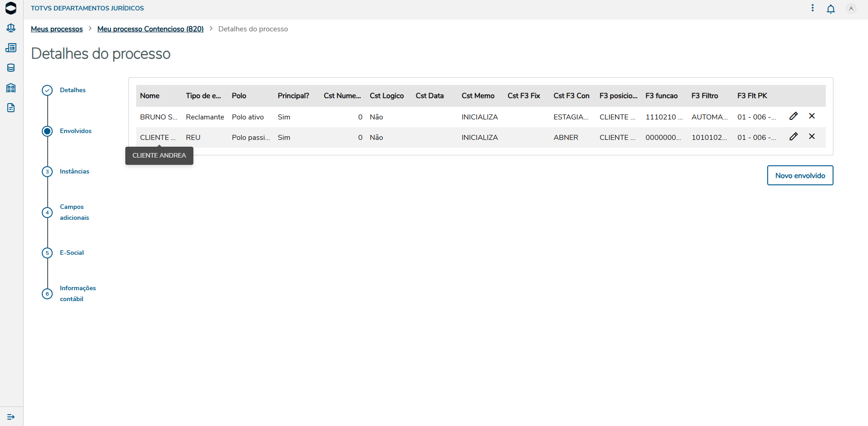This screenshot has width=868, height=426.
Task: Delete the BRUNO S... row with X
Action: click(x=812, y=116)
